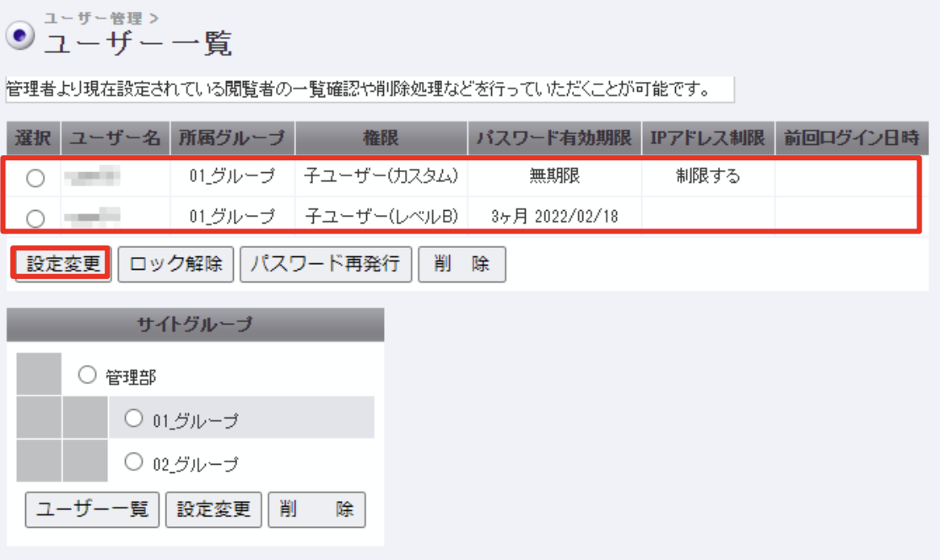Click the 削除 button below the user table

click(462, 264)
